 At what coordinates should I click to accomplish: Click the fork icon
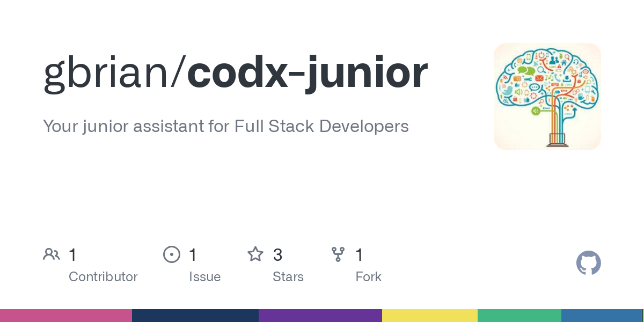338,254
